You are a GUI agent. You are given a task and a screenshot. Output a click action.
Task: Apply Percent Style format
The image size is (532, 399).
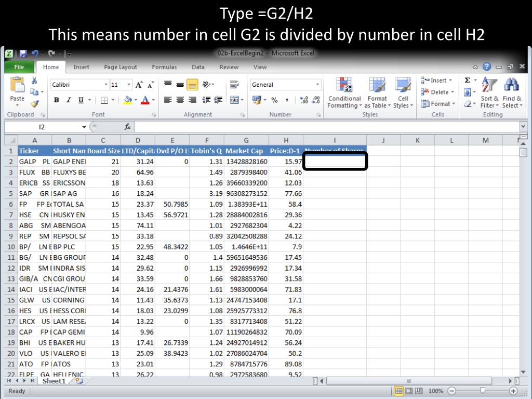point(274,100)
